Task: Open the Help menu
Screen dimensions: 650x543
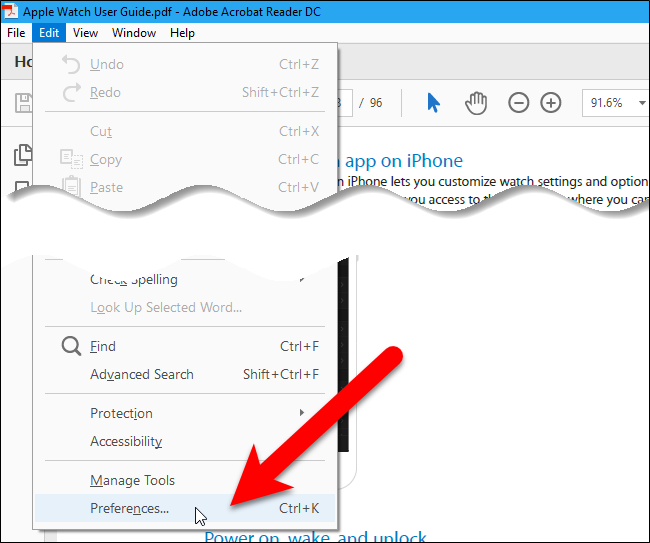Action: (182, 33)
